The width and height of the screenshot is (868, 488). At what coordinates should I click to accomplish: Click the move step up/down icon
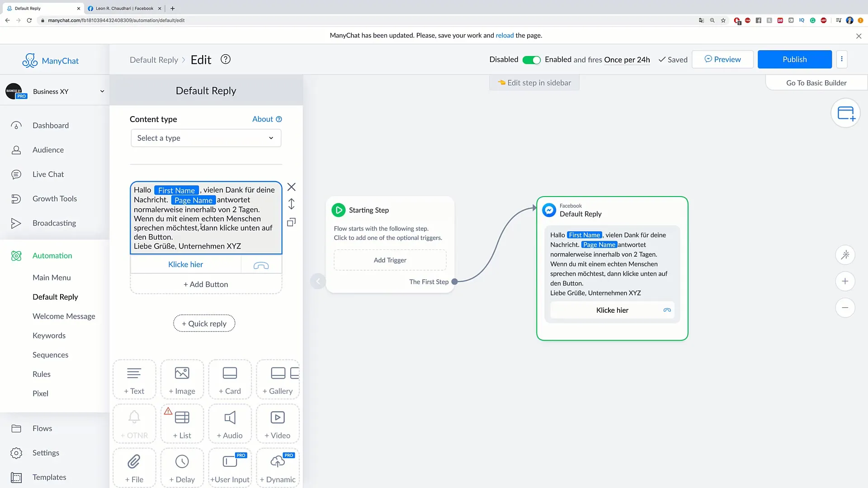tap(292, 205)
